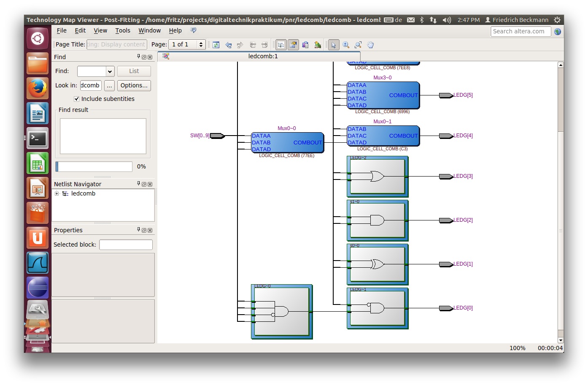This screenshot has width=588, height=386.
Task: Open the Find combo box dropdown
Action: tap(110, 71)
